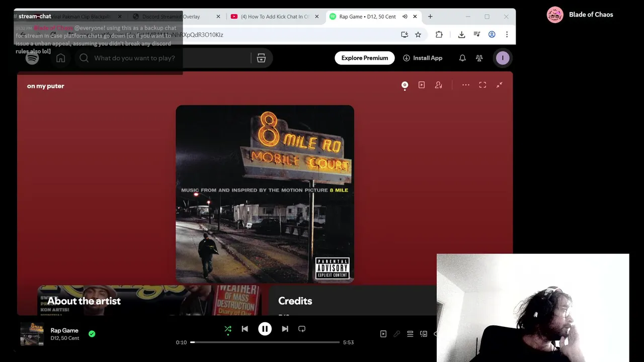Screen dimensions: 644x362
Task: Open the What's New notifications bell
Action: pos(462,58)
